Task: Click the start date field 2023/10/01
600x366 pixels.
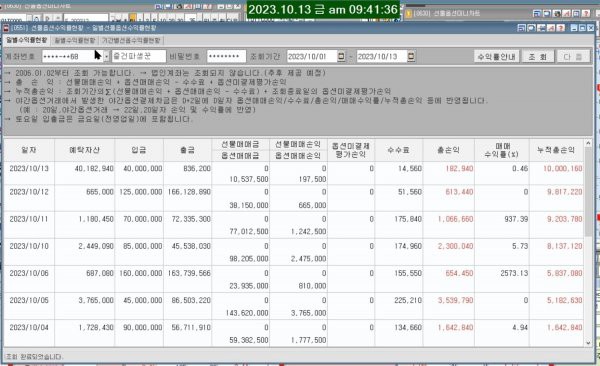Action: click(x=312, y=56)
